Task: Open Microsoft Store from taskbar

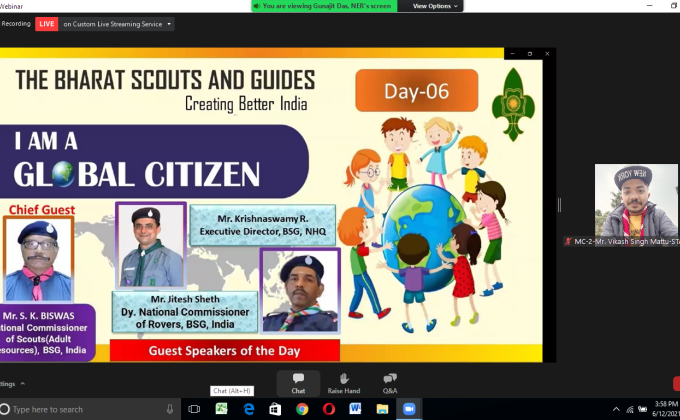Action: pos(275,409)
